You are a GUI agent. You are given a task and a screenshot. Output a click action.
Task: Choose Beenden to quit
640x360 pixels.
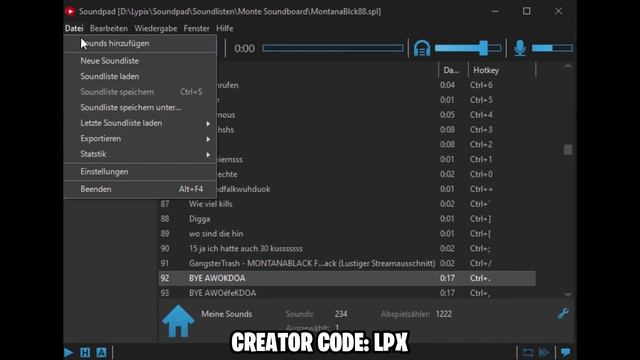140,189
